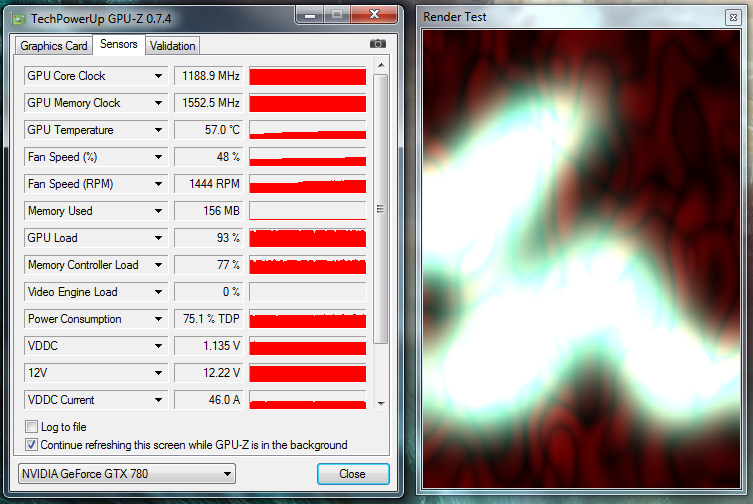This screenshot has height=504, width=753.
Task: Click the 93 % GPU load value
Action: (208, 238)
